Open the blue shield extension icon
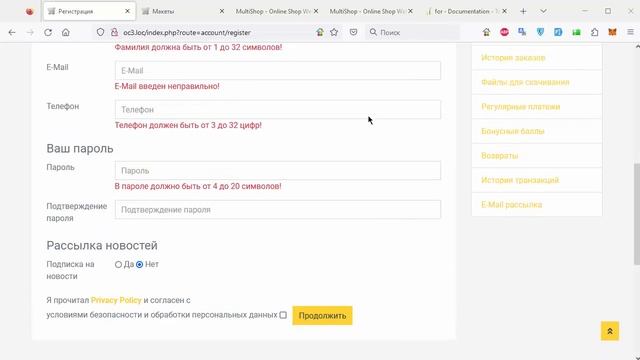The height and width of the screenshot is (360, 640). [540, 32]
